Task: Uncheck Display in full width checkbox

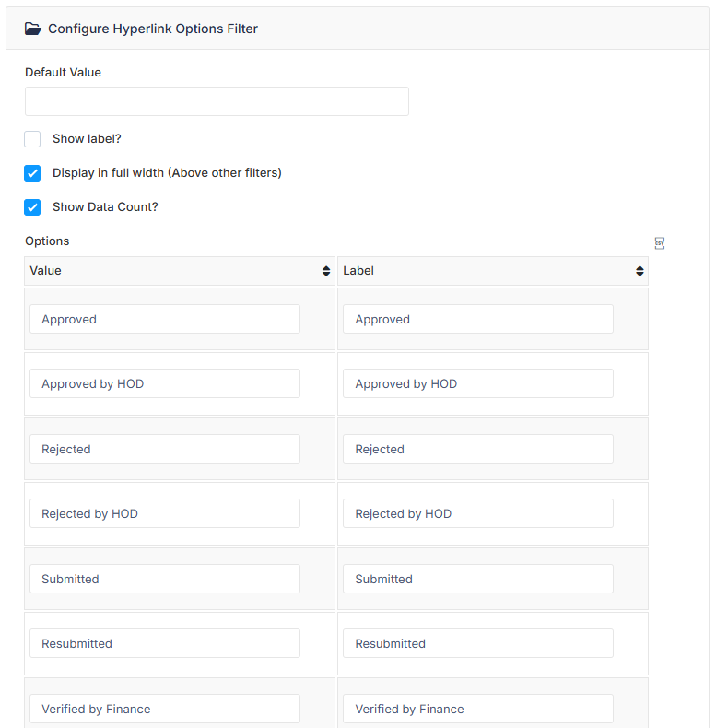Action: click(x=32, y=173)
